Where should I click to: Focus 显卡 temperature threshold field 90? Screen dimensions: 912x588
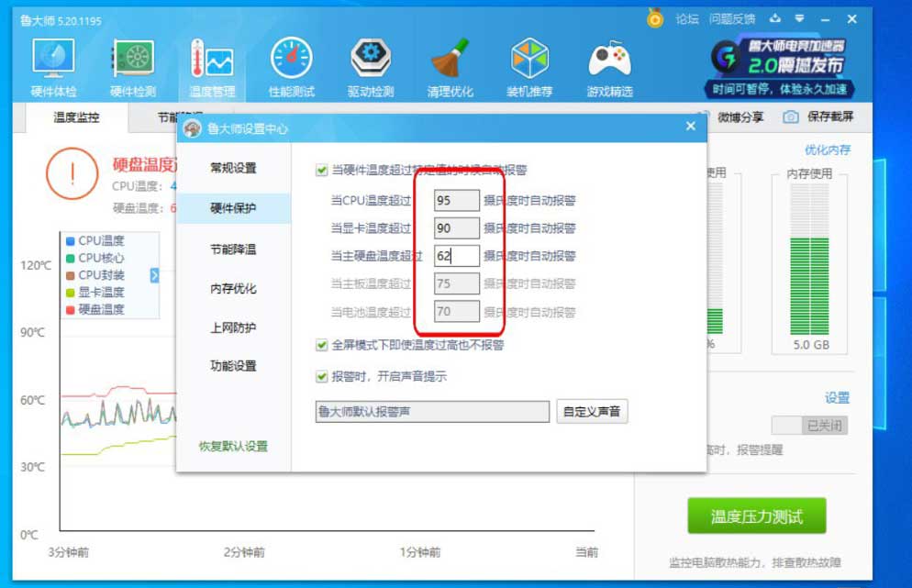pyautogui.click(x=457, y=228)
